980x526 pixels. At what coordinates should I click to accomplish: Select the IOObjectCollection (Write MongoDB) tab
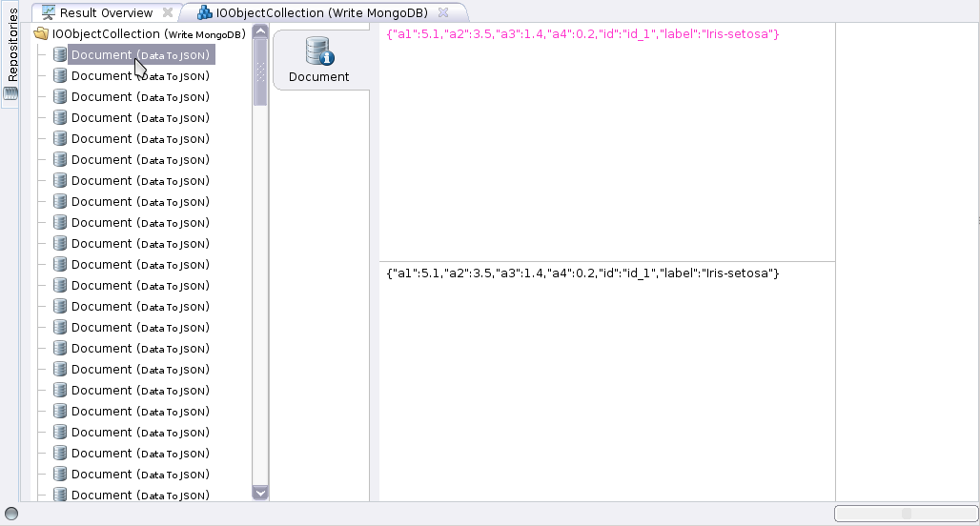(321, 13)
